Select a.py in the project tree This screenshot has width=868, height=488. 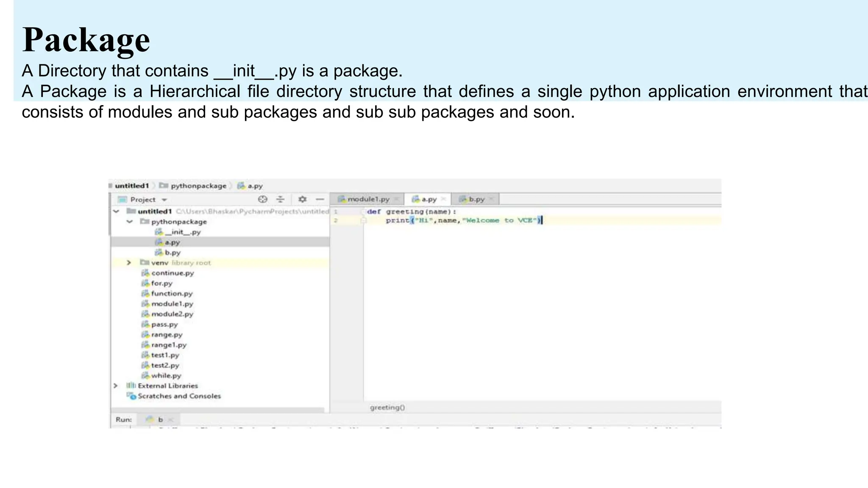click(172, 242)
